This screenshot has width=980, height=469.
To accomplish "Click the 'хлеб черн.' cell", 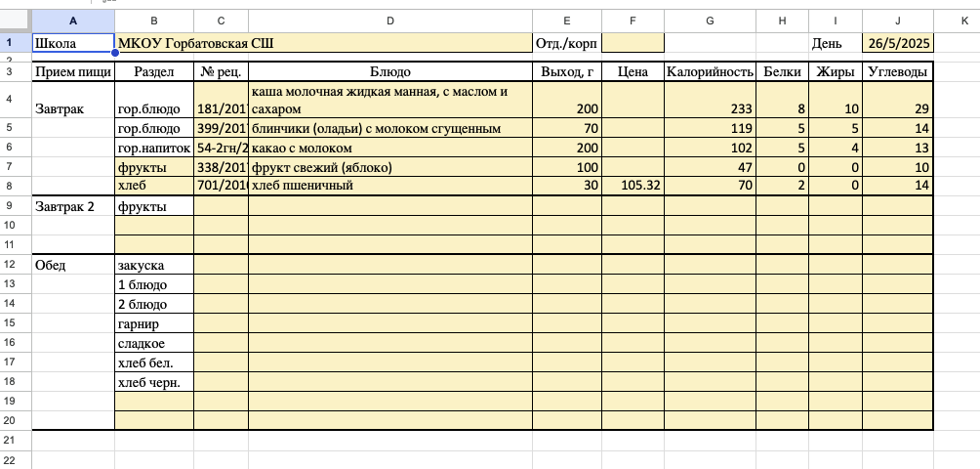I will 154,381.
